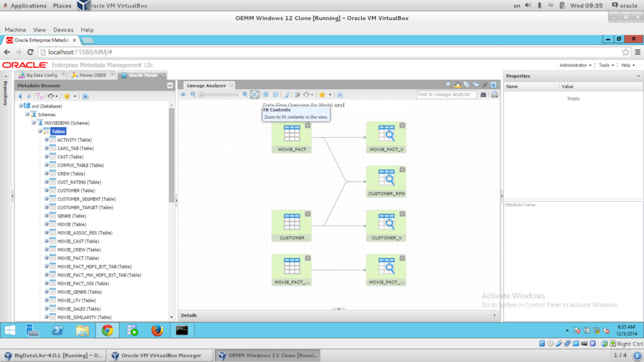This screenshot has width=644, height=362.
Task: Go back in Metadata Browser
Action: (20, 96)
